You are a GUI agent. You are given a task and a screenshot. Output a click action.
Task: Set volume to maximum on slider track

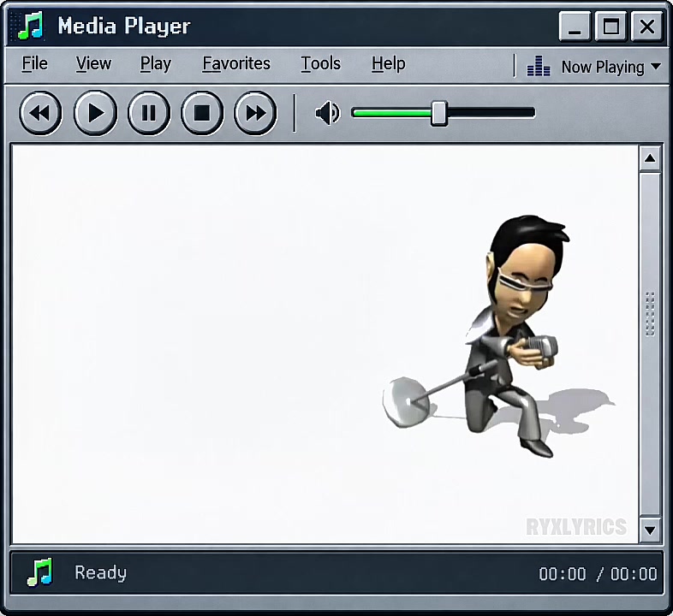pos(533,113)
